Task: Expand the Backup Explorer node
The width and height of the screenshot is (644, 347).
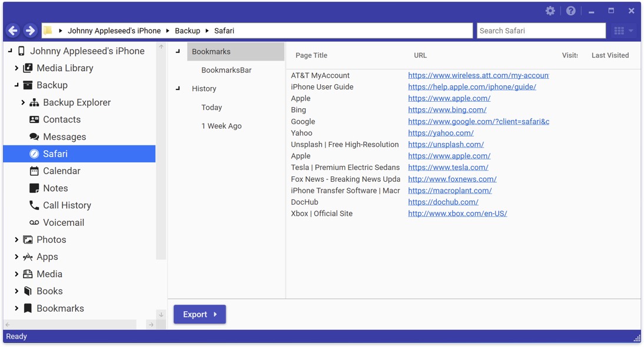Action: coord(23,102)
